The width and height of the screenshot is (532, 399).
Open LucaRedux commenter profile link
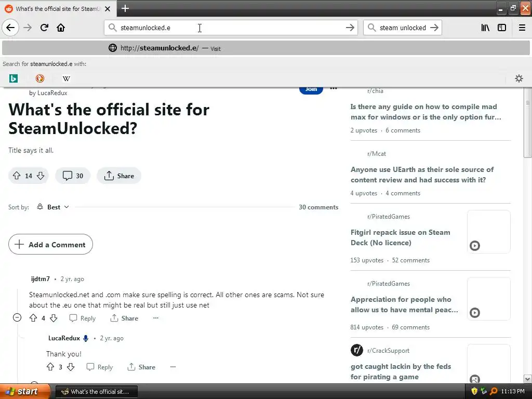tap(64, 338)
